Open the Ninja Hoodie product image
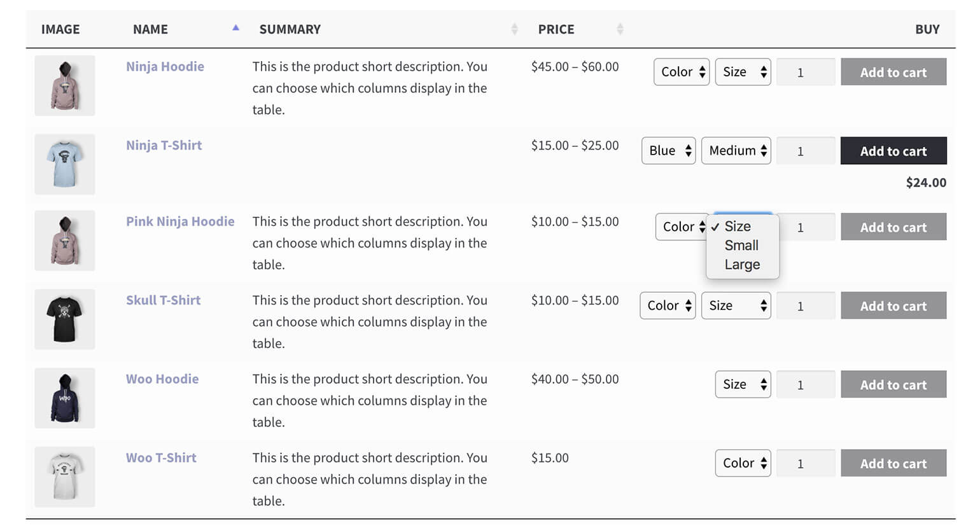This screenshot has width=980, height=528. pos(65,86)
